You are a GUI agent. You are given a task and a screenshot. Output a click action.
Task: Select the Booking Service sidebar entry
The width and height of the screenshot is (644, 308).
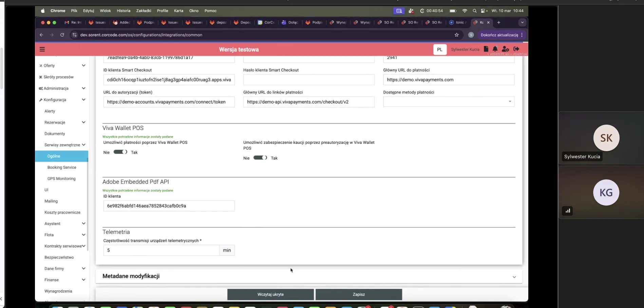pyautogui.click(x=62, y=167)
